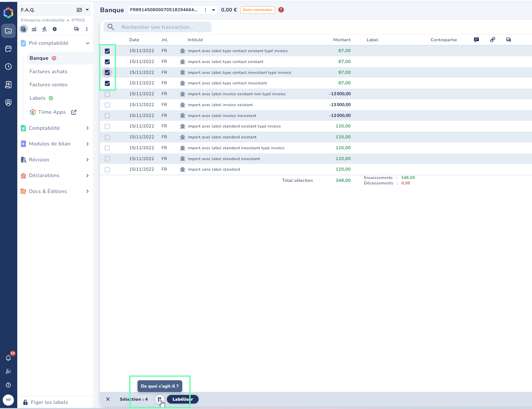Open the clock time tracking icon
This screenshot has width=532, height=409.
click(x=9, y=66)
